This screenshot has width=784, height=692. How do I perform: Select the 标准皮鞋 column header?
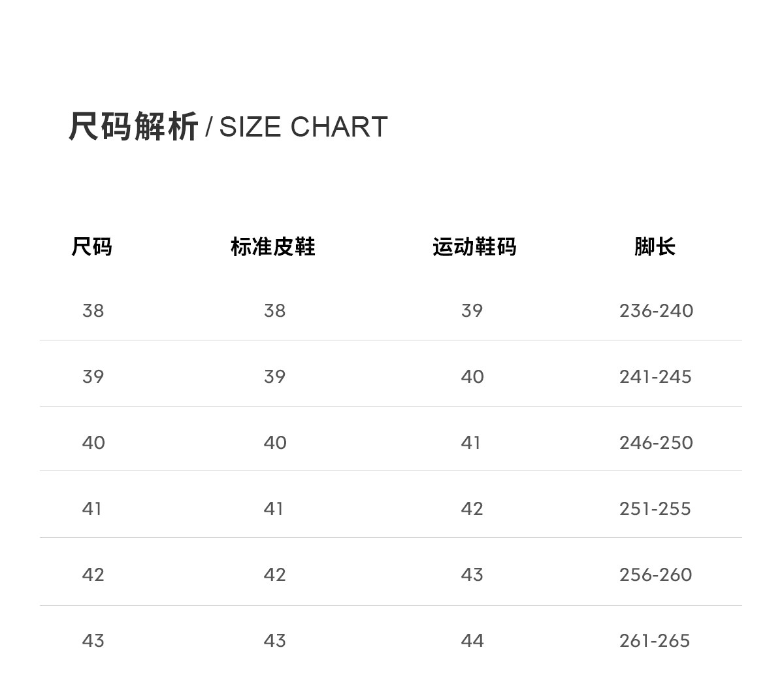coord(273,247)
